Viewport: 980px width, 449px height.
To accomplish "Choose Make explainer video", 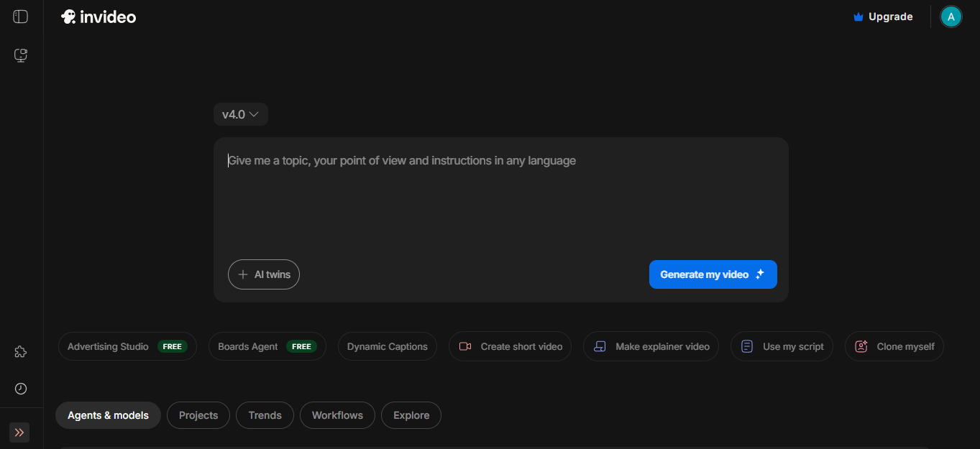I will pos(651,346).
